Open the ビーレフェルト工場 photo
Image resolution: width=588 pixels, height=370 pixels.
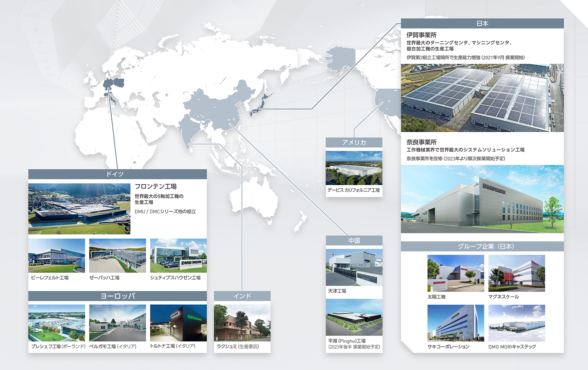click(57, 255)
